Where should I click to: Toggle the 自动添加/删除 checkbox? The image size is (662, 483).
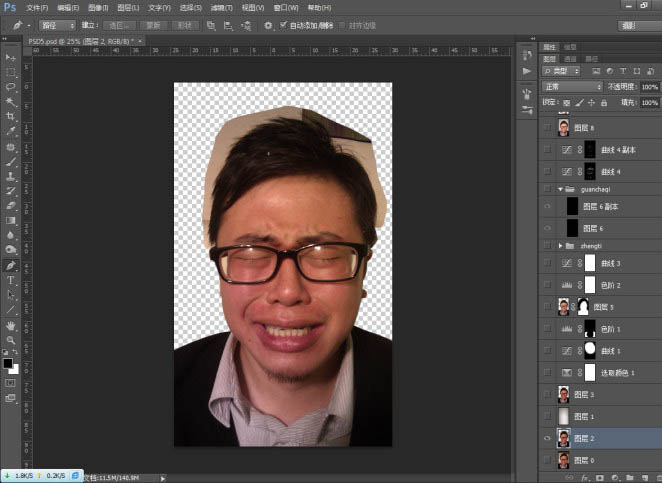pos(284,24)
